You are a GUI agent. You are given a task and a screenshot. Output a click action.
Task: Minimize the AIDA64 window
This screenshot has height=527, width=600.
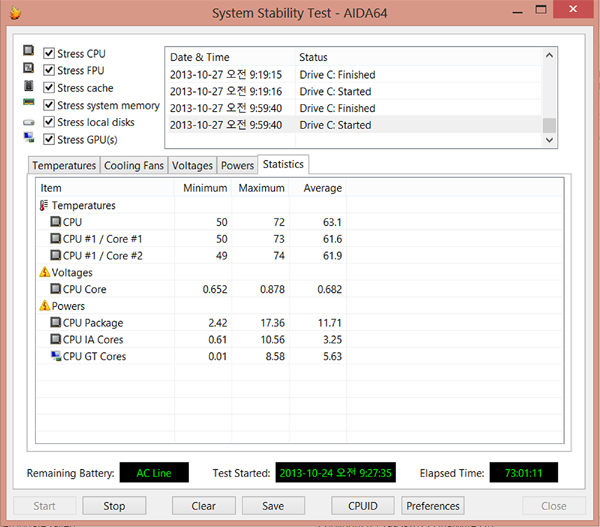click(517, 10)
